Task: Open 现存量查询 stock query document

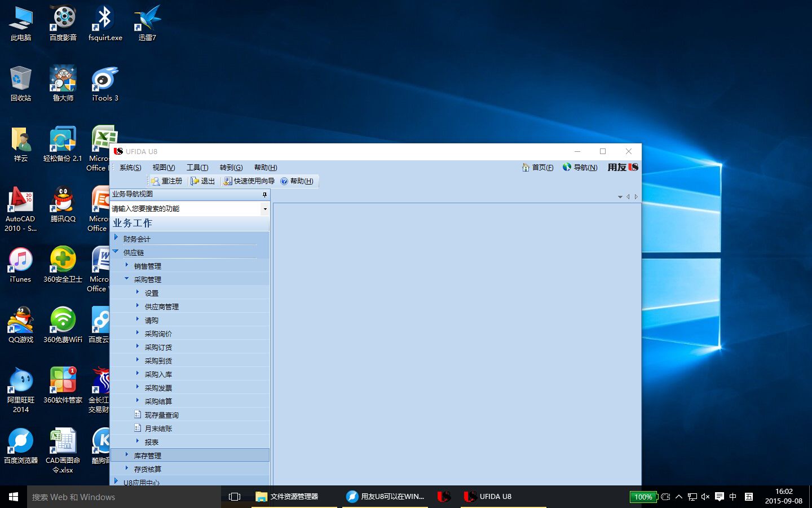Action: pos(161,415)
